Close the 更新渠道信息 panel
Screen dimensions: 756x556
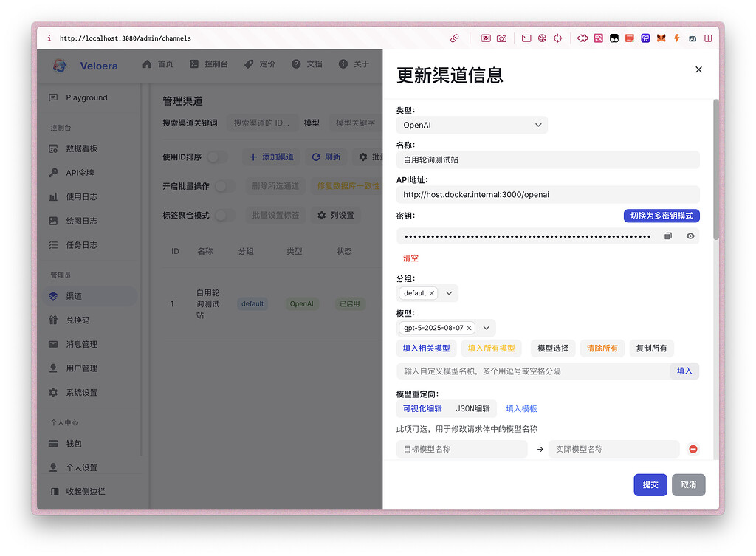pyautogui.click(x=698, y=69)
